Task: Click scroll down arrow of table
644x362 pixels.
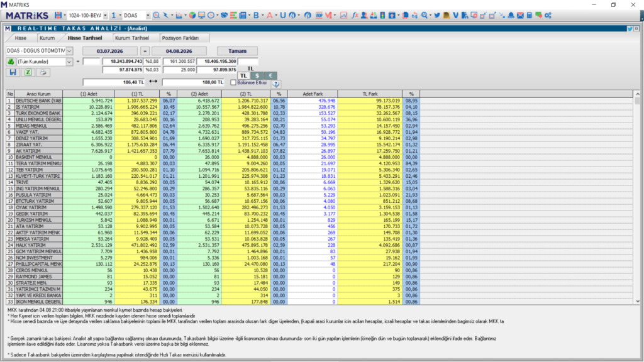Action: click(x=637, y=301)
